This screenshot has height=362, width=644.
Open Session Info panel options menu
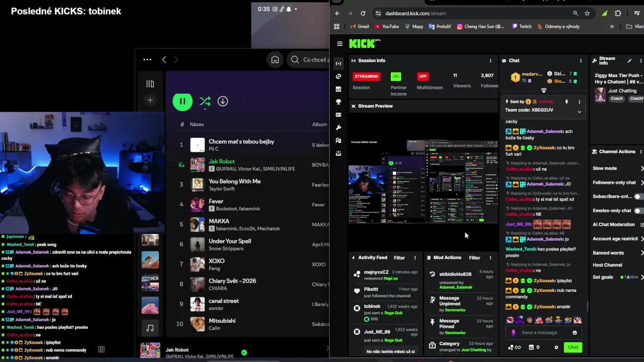pos(491,61)
